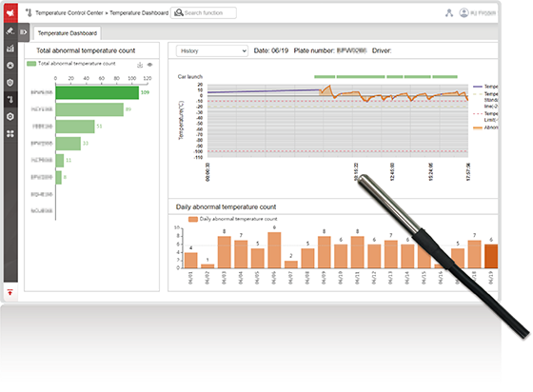The image size is (533, 392).
Task: Select the thermometer temperature sidebar icon
Action: (x=10, y=100)
